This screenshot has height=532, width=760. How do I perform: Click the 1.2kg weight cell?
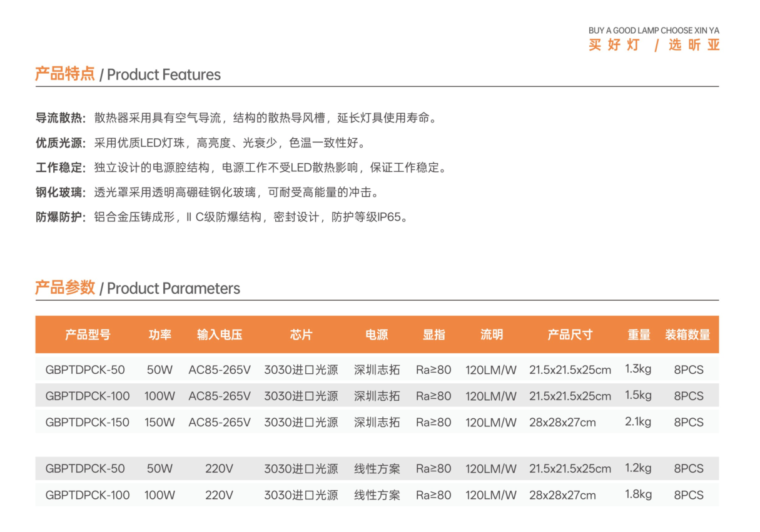tap(638, 468)
